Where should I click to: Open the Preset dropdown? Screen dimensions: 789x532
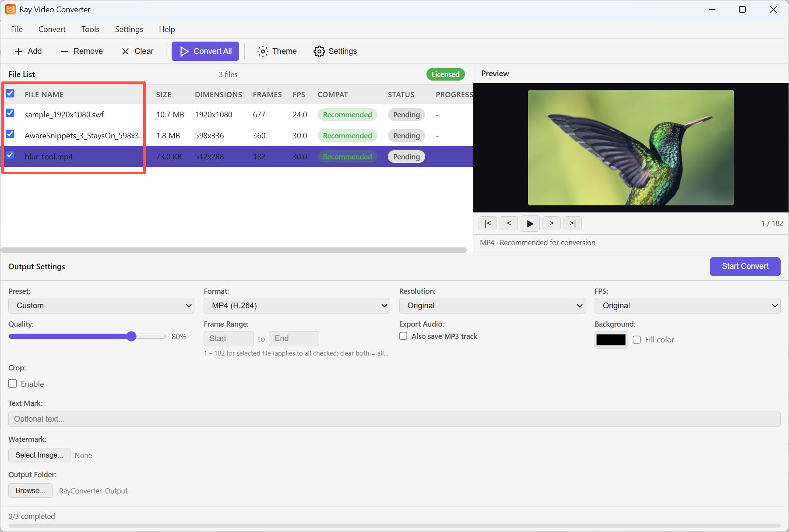(101, 306)
